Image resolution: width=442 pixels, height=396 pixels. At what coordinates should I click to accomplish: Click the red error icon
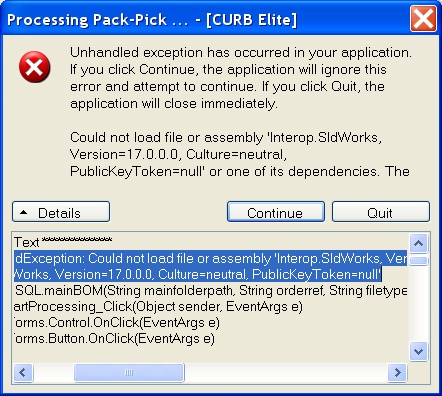click(35, 67)
